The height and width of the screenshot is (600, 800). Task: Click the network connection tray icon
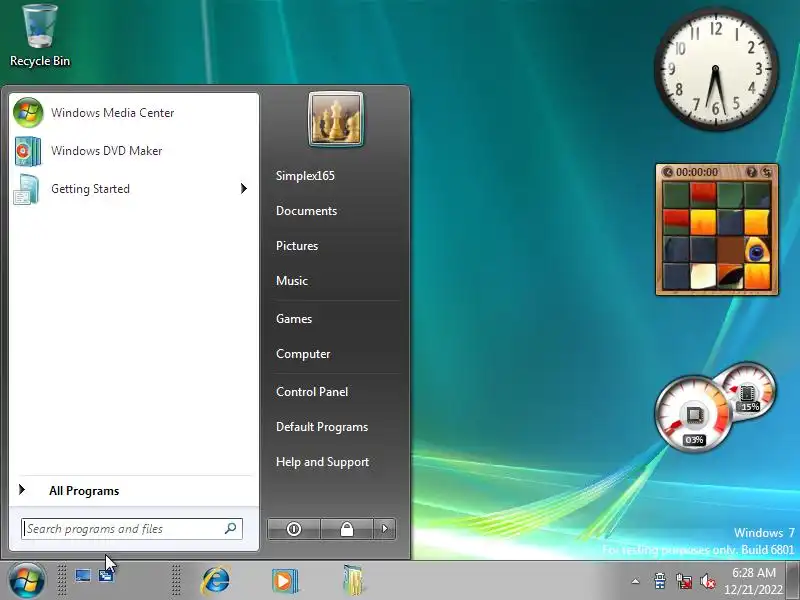pos(684,581)
